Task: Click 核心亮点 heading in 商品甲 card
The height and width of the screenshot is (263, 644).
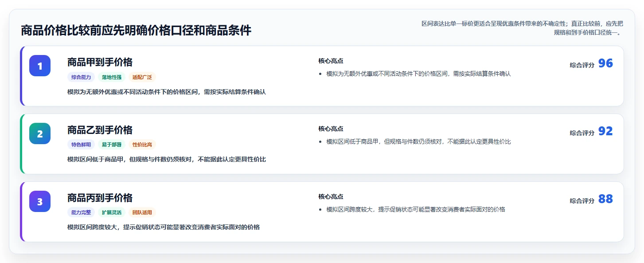Action: [x=331, y=61]
